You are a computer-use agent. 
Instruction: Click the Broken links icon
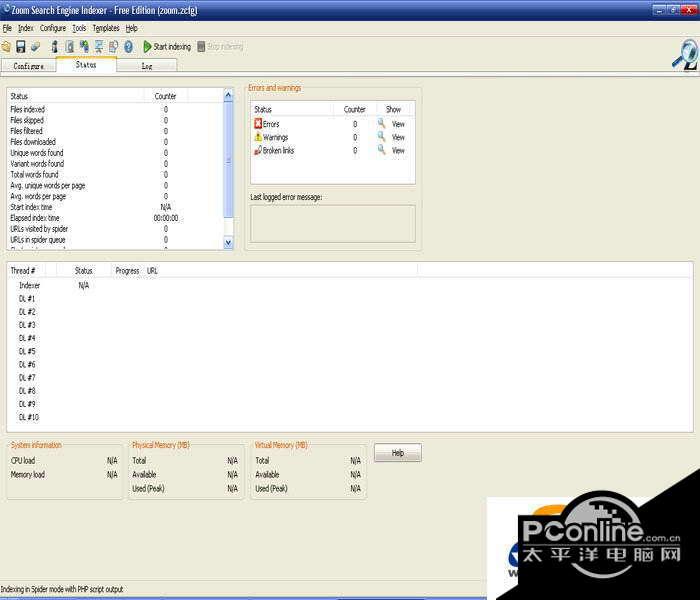pos(258,150)
